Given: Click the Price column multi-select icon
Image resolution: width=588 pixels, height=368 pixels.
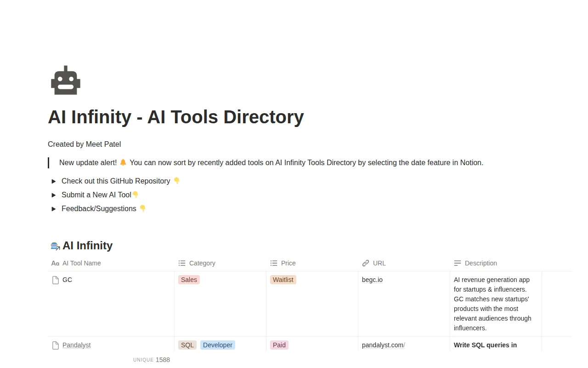Looking at the screenshot, I should point(274,264).
